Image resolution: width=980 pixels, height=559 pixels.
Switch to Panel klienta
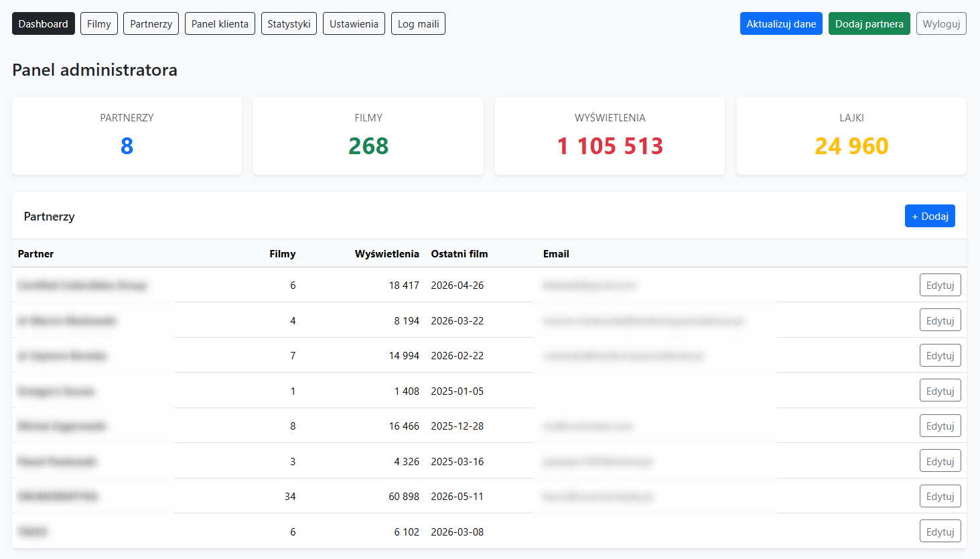coord(220,23)
